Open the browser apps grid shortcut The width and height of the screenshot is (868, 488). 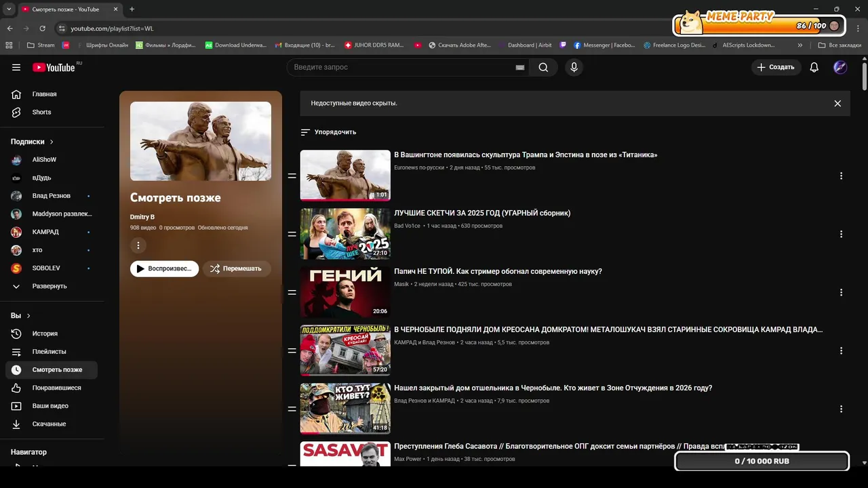(9, 45)
